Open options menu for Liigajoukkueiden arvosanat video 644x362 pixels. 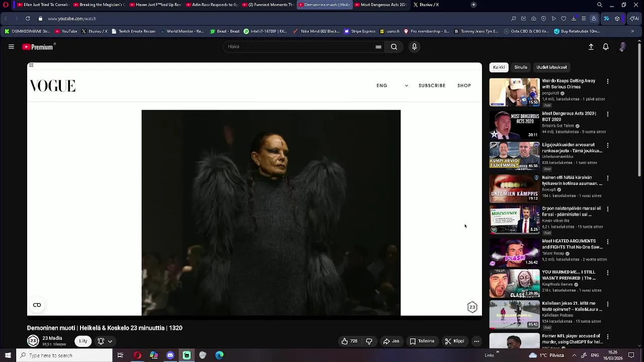(607, 145)
